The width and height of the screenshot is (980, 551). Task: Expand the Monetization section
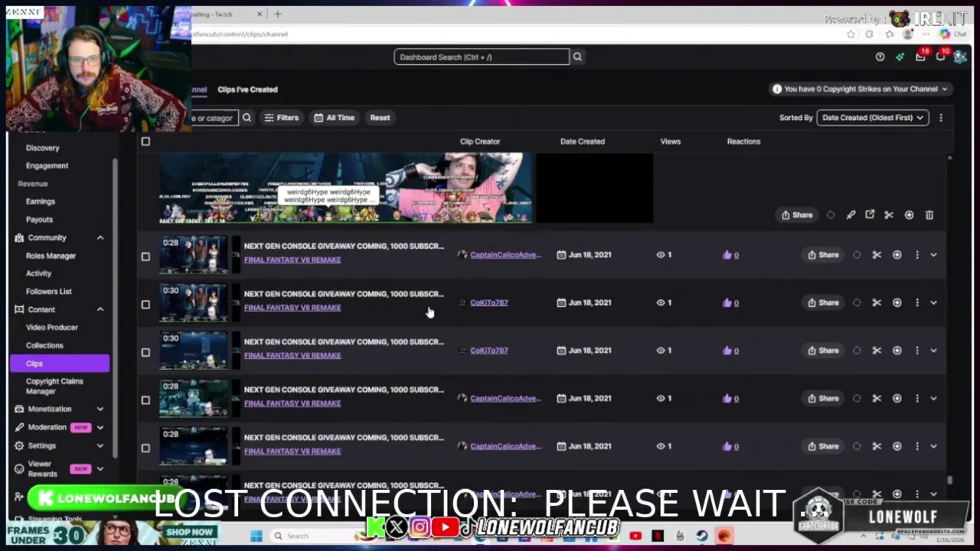point(100,409)
